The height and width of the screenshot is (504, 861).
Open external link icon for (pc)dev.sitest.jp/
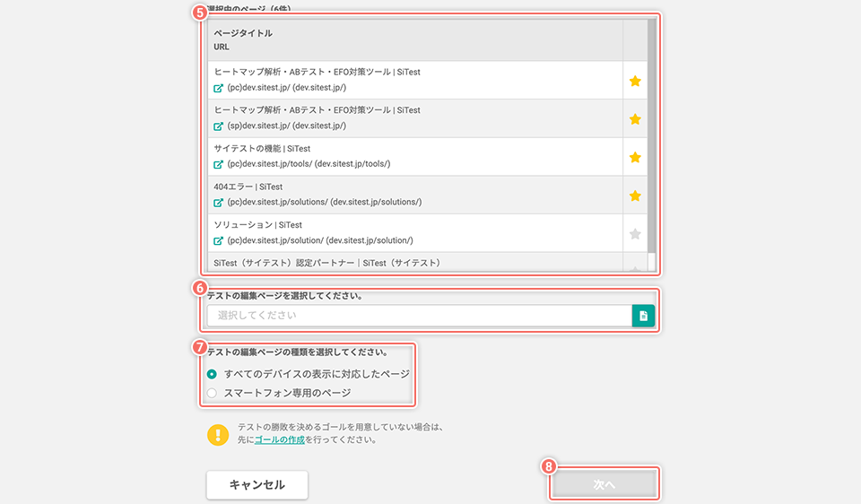pyautogui.click(x=219, y=88)
